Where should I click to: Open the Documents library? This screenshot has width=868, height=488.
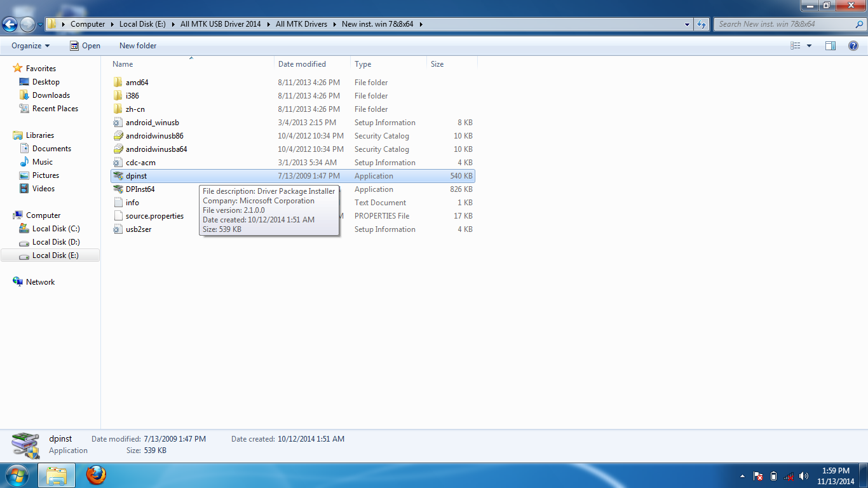pos(51,149)
